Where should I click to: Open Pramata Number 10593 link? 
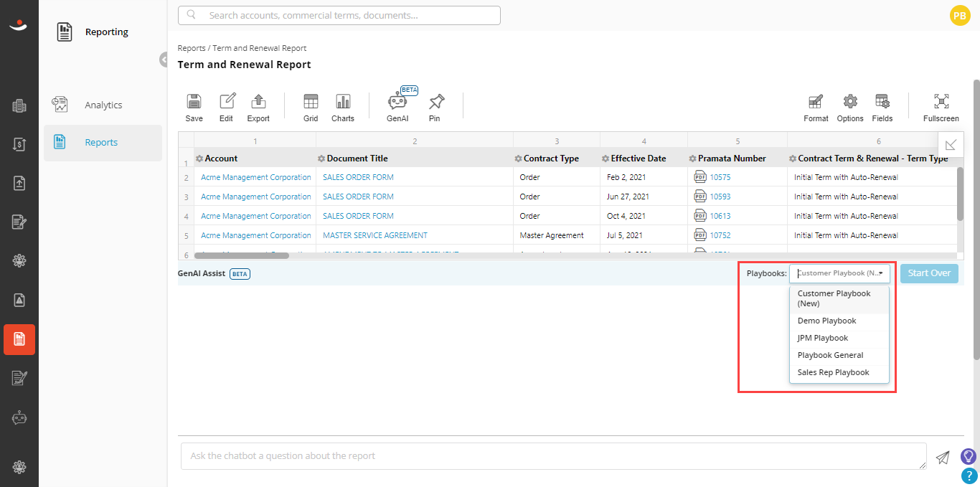click(720, 197)
